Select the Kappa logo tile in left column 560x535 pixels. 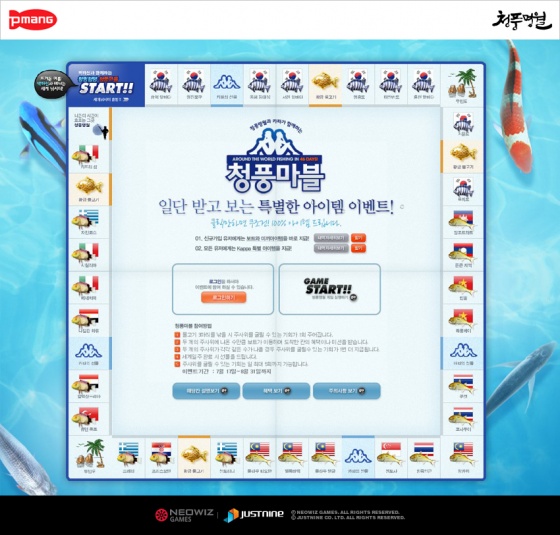[89, 353]
